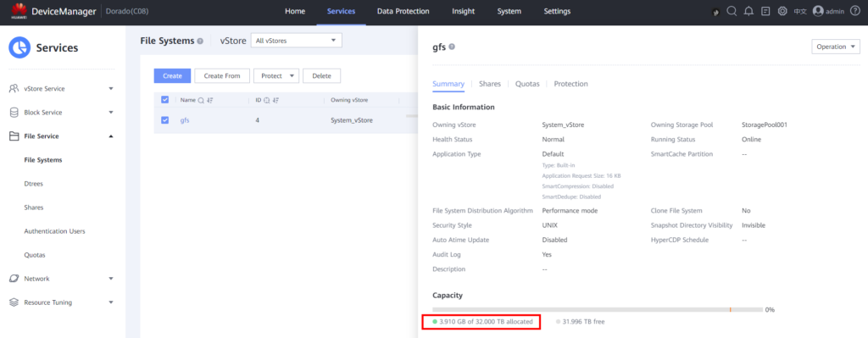Expand vStore Service menu arrow
This screenshot has width=868, height=338.
coord(111,88)
